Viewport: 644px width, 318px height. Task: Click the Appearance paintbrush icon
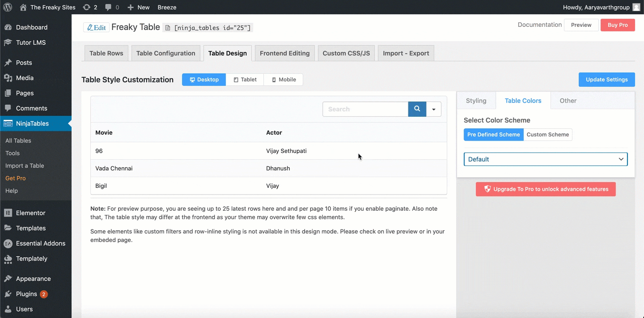pyautogui.click(x=8, y=279)
